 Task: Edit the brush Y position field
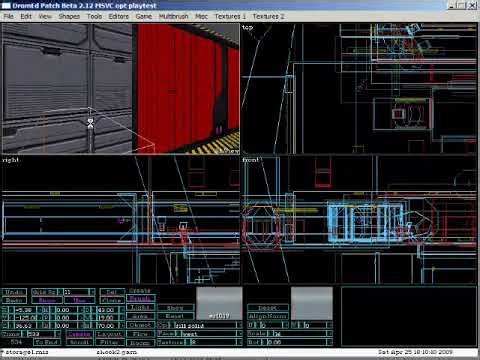25,317
